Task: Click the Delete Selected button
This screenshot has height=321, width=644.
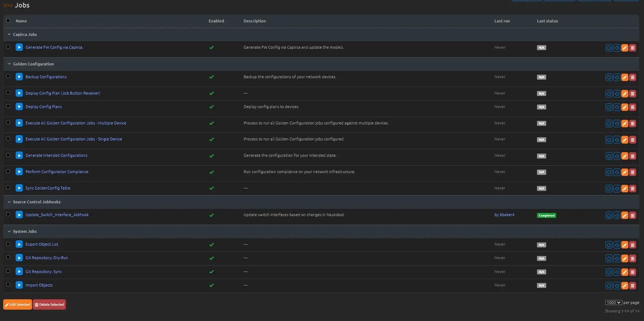Action: click(49, 305)
